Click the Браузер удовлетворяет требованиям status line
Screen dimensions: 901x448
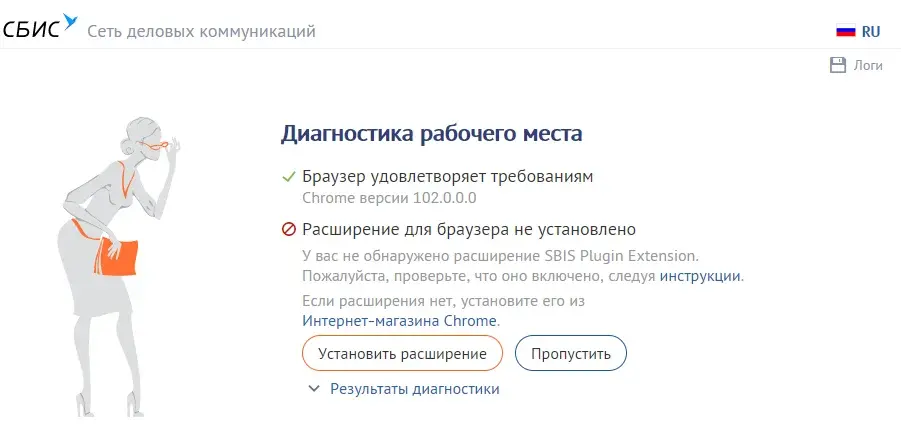coord(448,176)
